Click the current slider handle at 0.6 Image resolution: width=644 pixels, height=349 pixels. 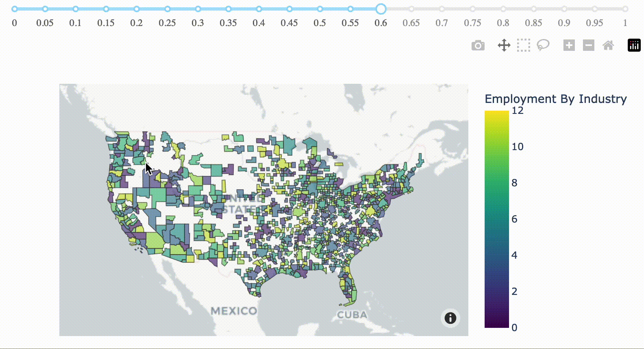coord(381,9)
